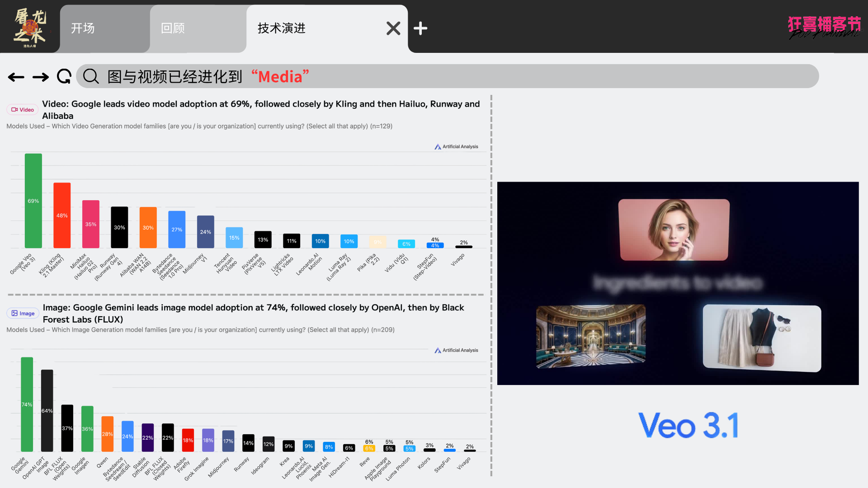The height and width of the screenshot is (488, 868).
Task: Click the magnifier search icon
Action: (91, 76)
